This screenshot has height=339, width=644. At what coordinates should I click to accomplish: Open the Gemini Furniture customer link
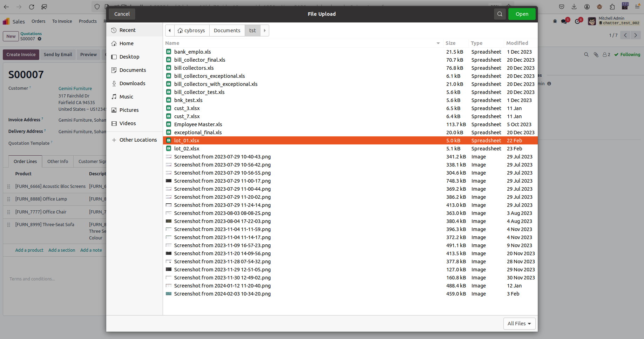tap(75, 89)
